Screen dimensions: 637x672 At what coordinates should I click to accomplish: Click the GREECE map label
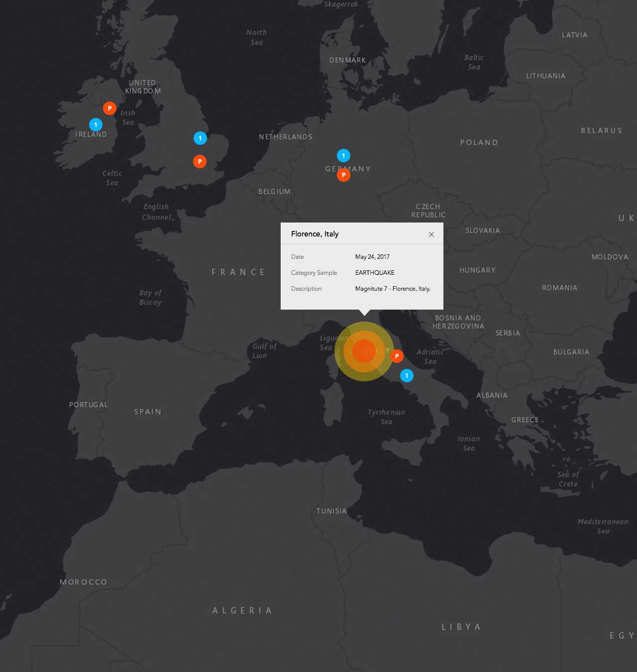pos(525,420)
